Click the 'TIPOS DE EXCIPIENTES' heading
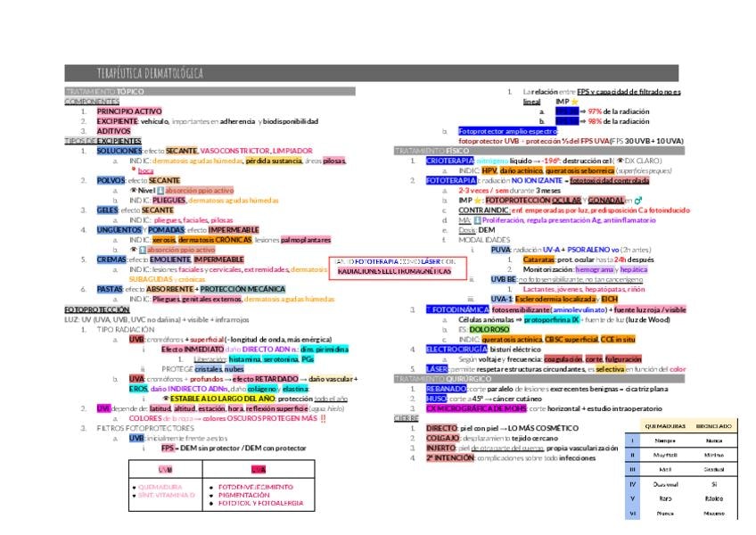Viewport: 756px width, 535px height. click(103, 141)
